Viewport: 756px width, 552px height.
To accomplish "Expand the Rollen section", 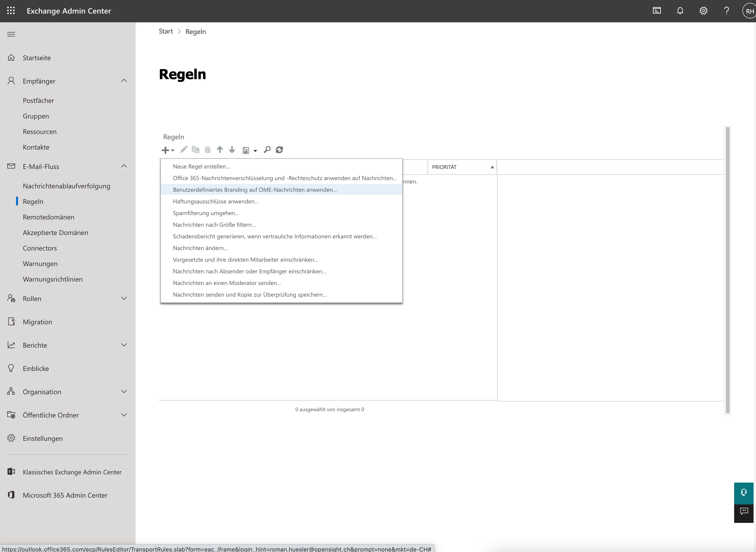I will (124, 298).
